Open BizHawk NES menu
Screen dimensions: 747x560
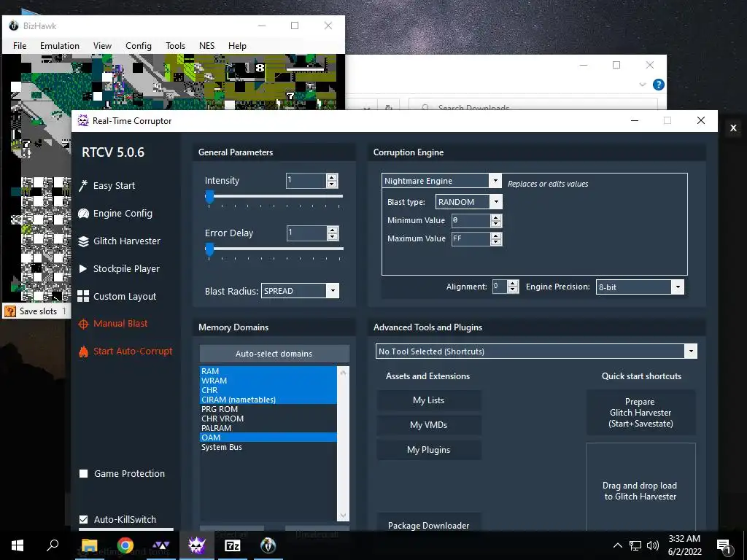[x=206, y=46]
